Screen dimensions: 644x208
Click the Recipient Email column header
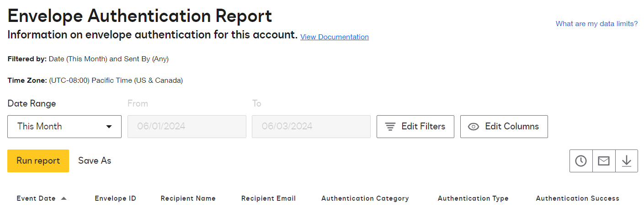tap(269, 198)
